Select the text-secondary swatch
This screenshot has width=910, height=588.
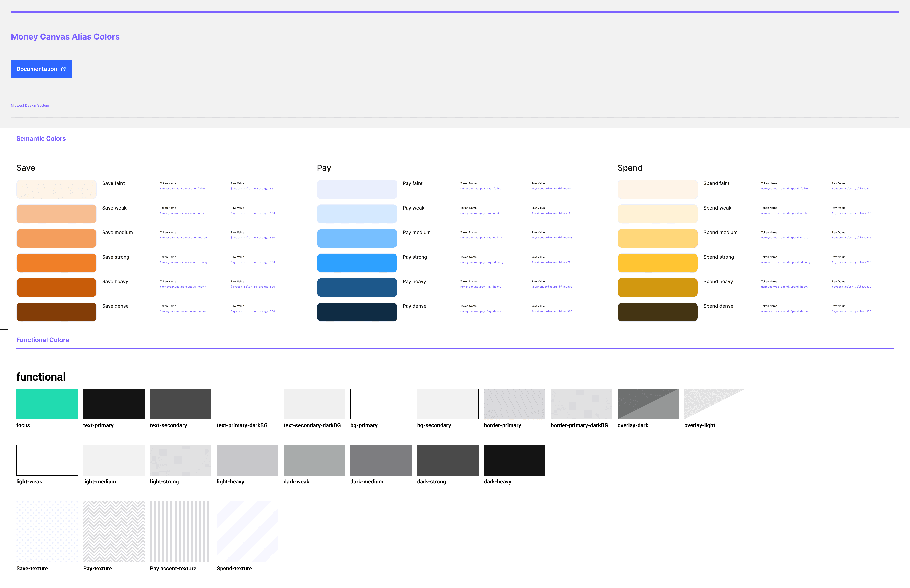coord(181,404)
